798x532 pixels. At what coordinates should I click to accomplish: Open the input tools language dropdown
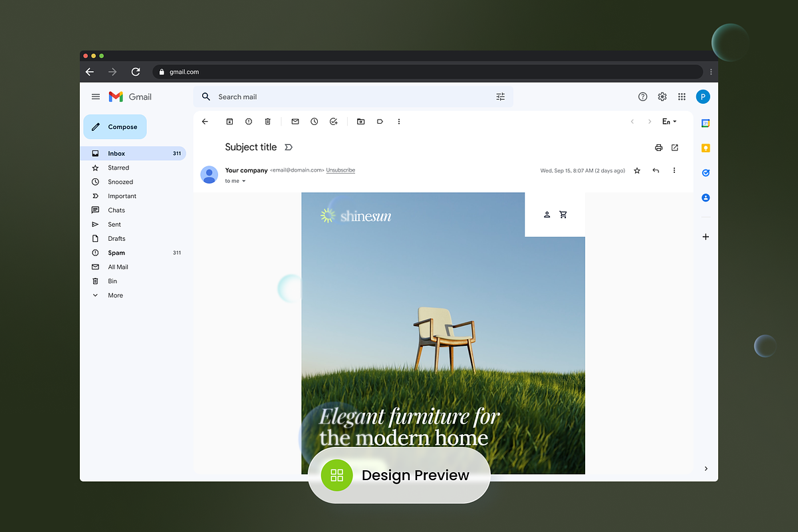[x=670, y=122]
